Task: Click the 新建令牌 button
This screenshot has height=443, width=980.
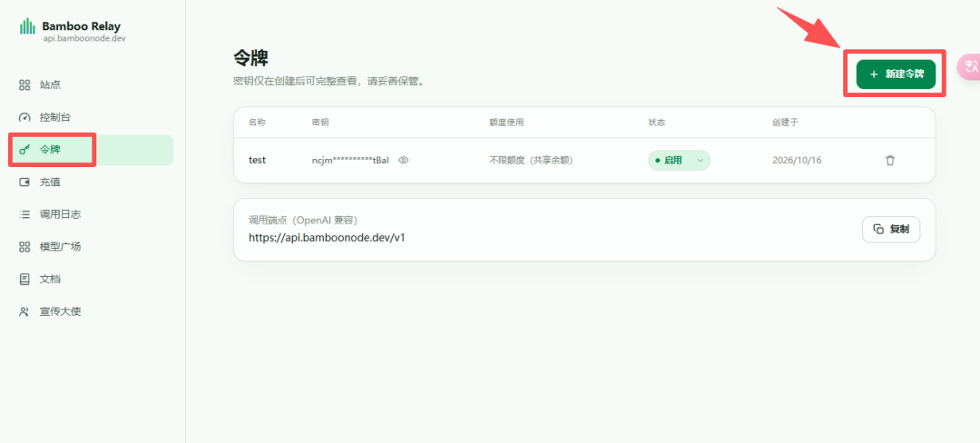Action: [x=896, y=74]
